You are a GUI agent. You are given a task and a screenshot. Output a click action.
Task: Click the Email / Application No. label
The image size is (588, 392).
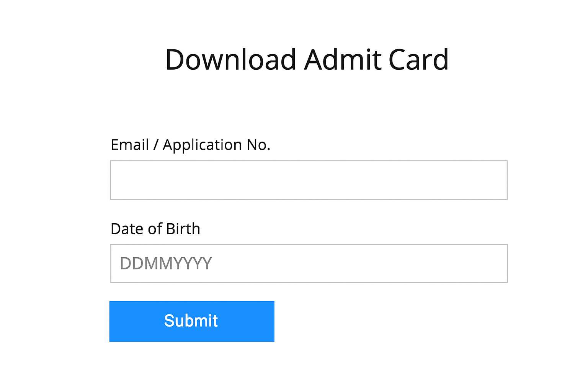pyautogui.click(x=190, y=145)
